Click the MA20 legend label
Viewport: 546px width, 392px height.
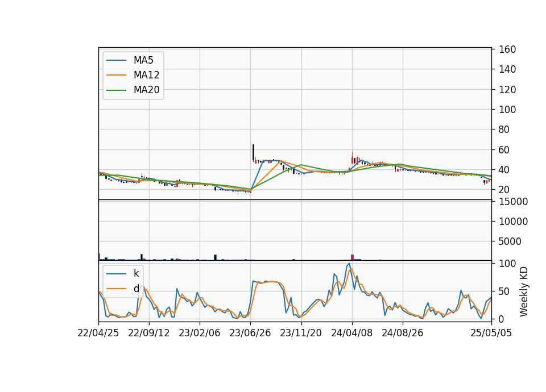coord(146,90)
